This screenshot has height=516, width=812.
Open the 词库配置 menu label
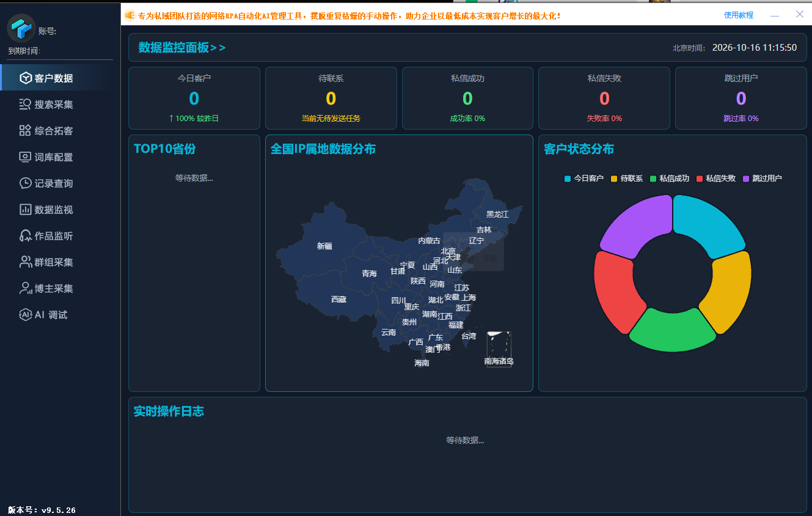pyautogui.click(x=54, y=157)
